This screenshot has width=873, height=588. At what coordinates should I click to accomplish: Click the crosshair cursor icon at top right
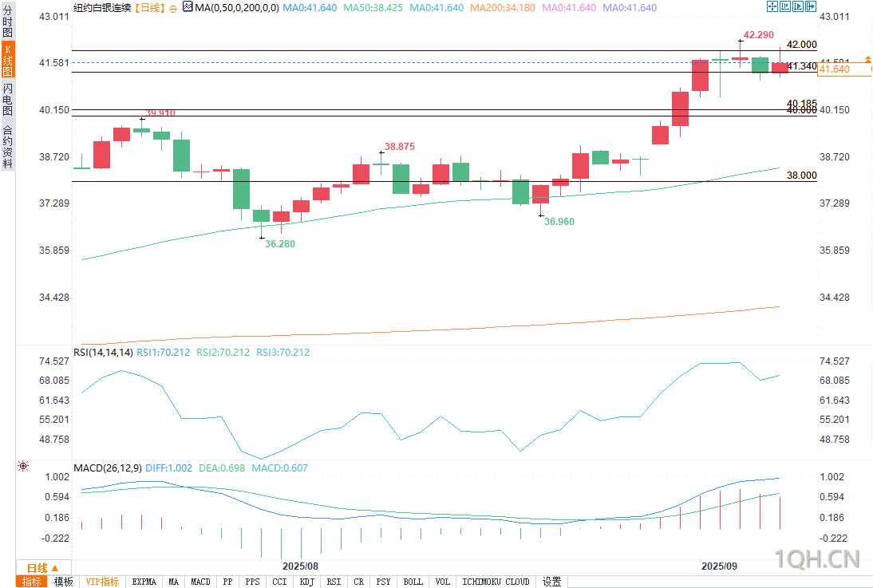coord(772,6)
